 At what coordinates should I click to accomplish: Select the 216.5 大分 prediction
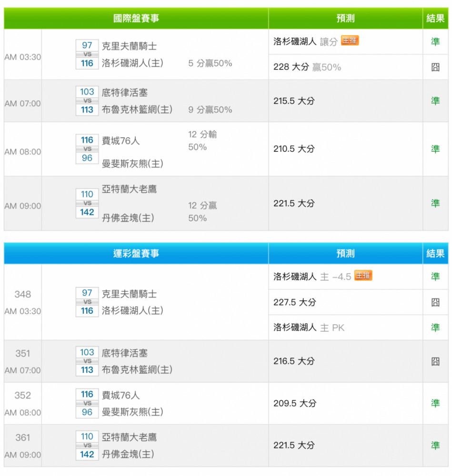(294, 361)
